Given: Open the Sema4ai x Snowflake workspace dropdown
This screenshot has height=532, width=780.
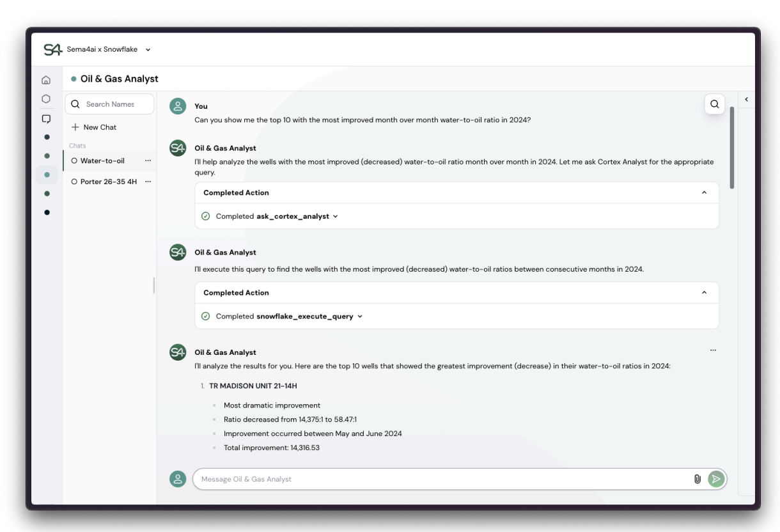Looking at the screenshot, I should click(x=148, y=49).
